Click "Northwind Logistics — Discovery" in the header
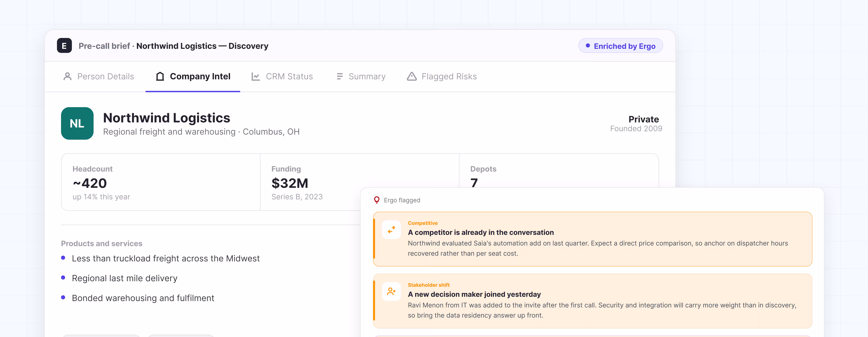Viewport: 868px width, 337px height. tap(202, 46)
